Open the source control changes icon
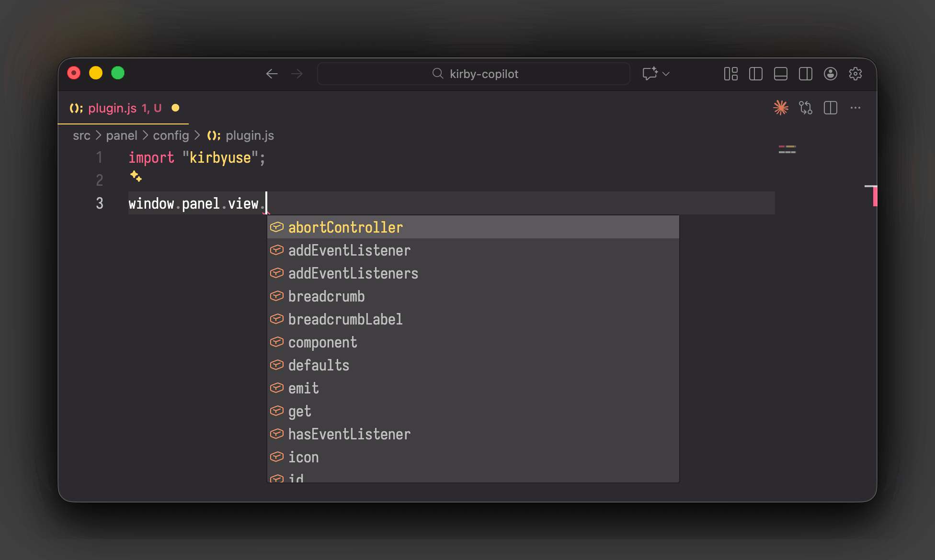 tap(806, 108)
